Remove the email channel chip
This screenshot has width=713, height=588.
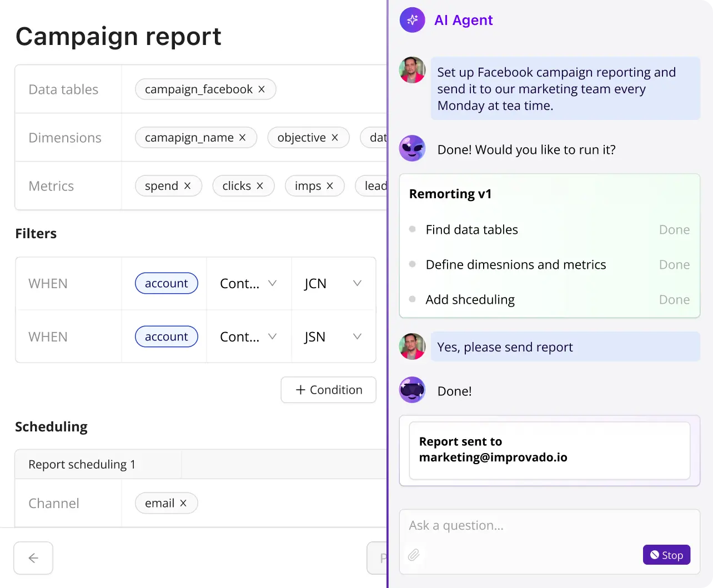[x=183, y=502]
